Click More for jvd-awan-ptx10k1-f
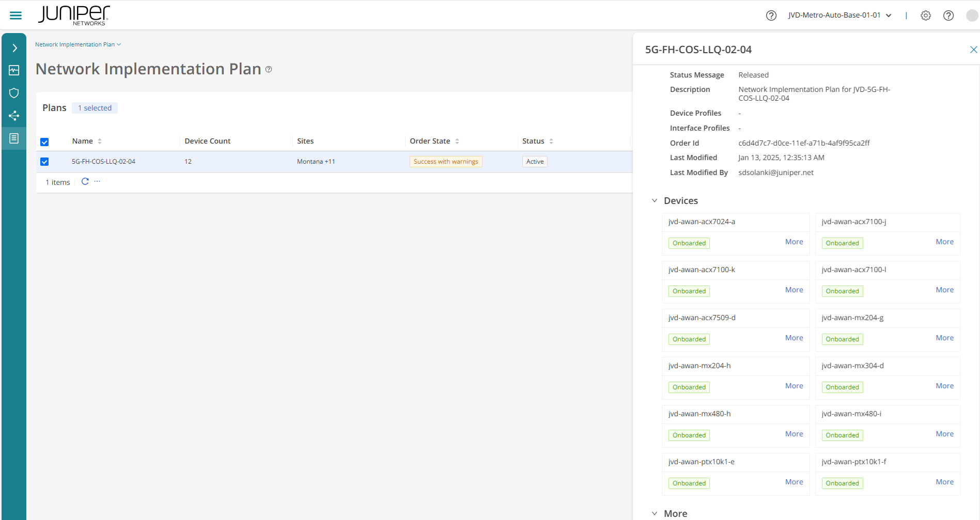980x520 pixels. tap(945, 482)
